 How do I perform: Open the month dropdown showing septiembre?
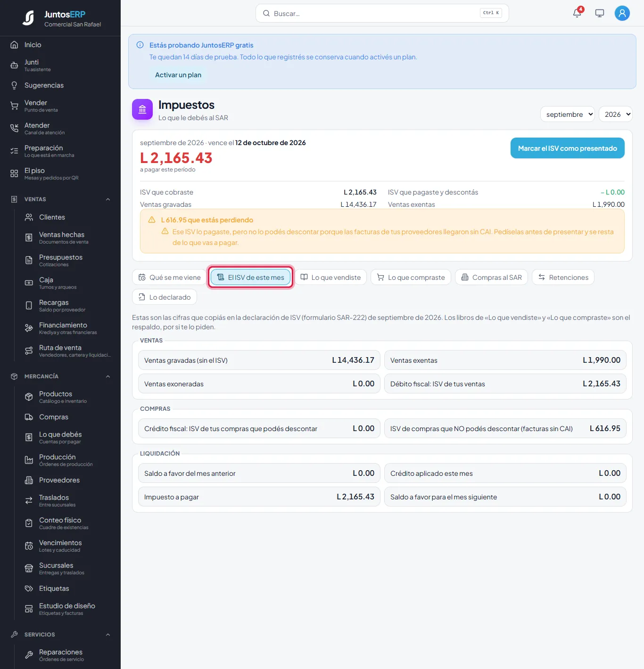[568, 114]
